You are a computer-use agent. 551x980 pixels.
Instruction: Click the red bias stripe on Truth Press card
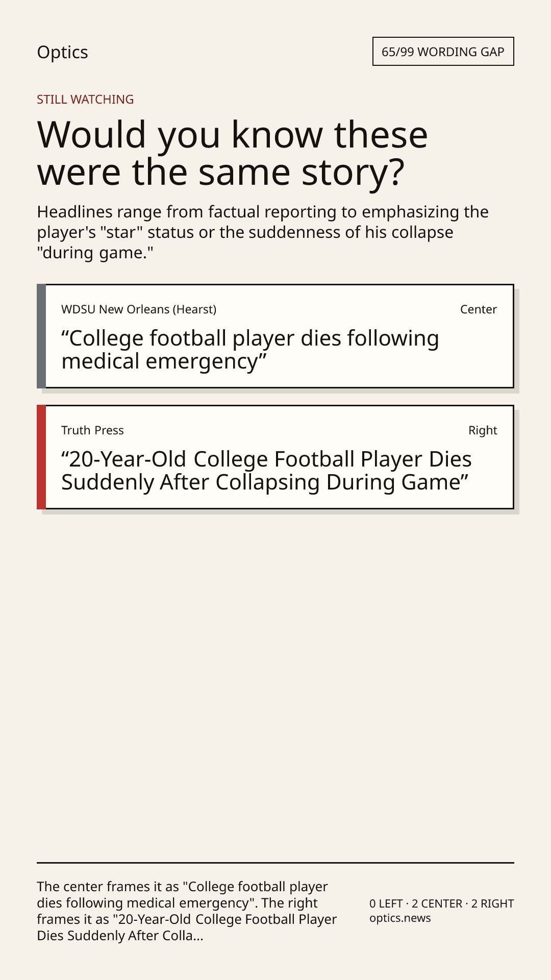[41, 457]
